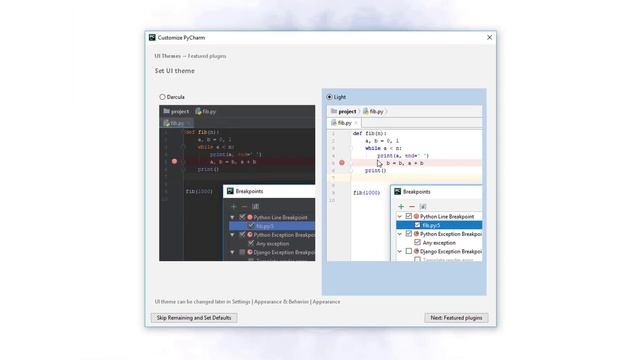
Task: Click the PyCharm logo in the title bar
Action: (x=152, y=38)
